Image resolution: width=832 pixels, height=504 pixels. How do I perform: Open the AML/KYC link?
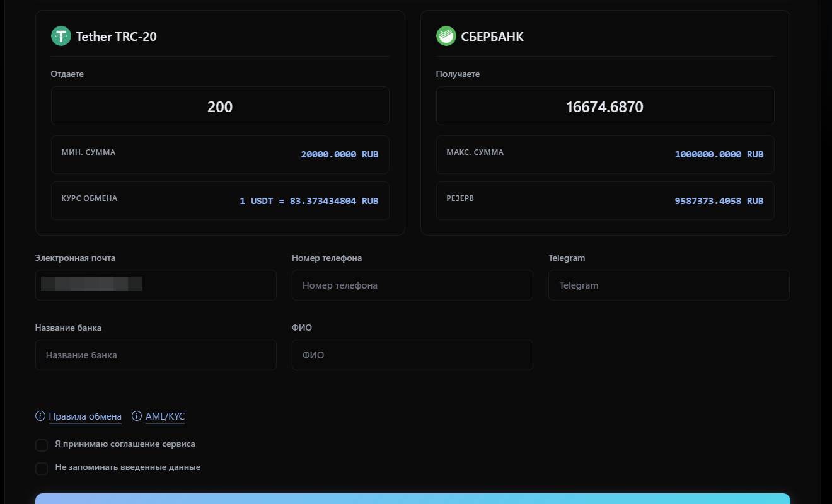point(165,416)
